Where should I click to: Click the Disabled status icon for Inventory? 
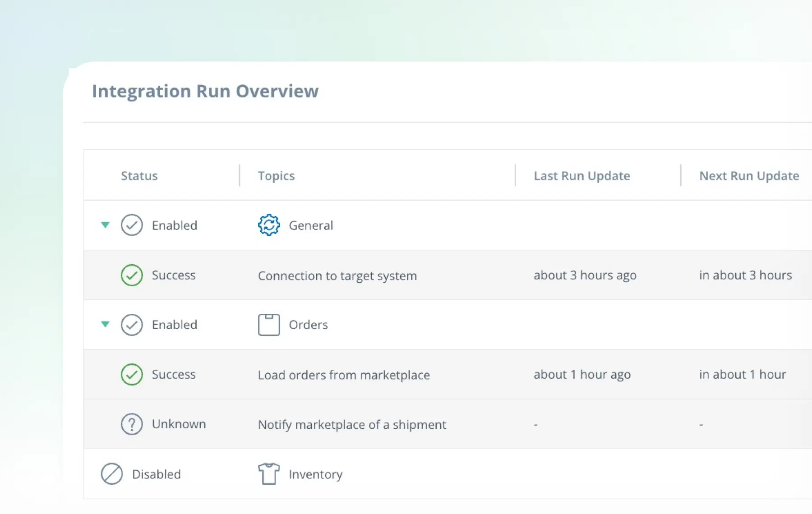click(112, 474)
